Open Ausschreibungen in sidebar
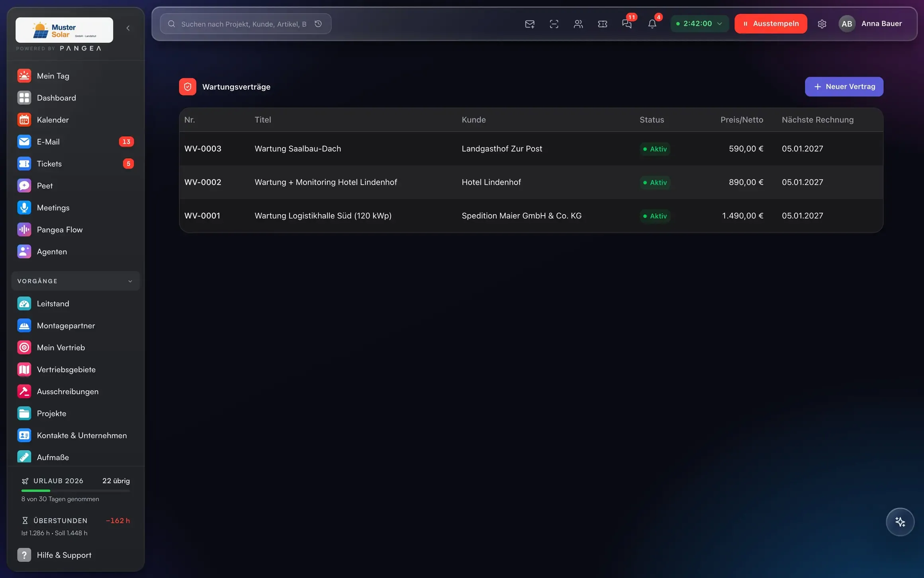Screen dimensions: 924x578 [x=76, y=391]
